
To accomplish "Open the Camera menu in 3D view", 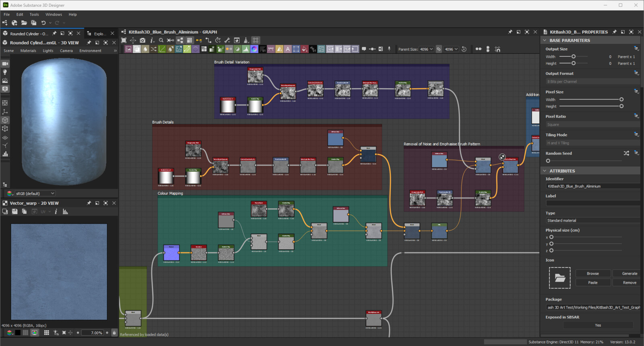I will pos(66,51).
